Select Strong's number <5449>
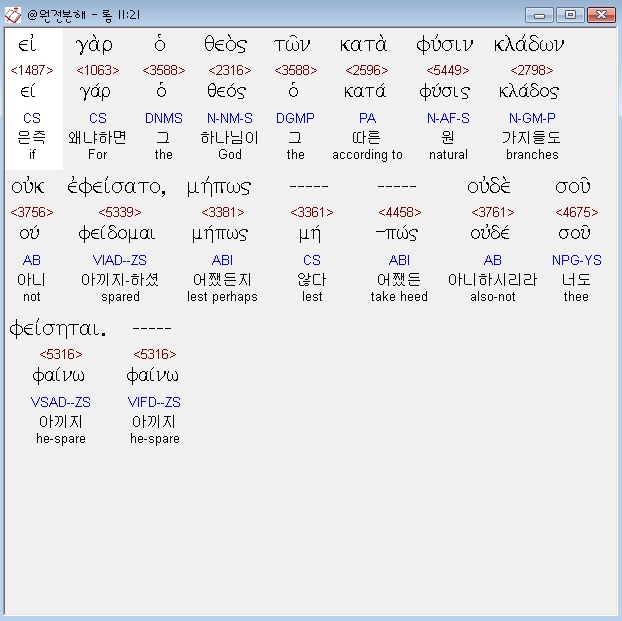Image resolution: width=622 pixels, height=621 pixels. coord(448,70)
